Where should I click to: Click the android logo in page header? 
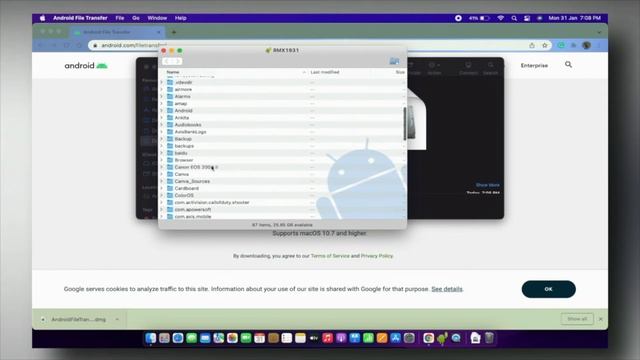tap(86, 65)
